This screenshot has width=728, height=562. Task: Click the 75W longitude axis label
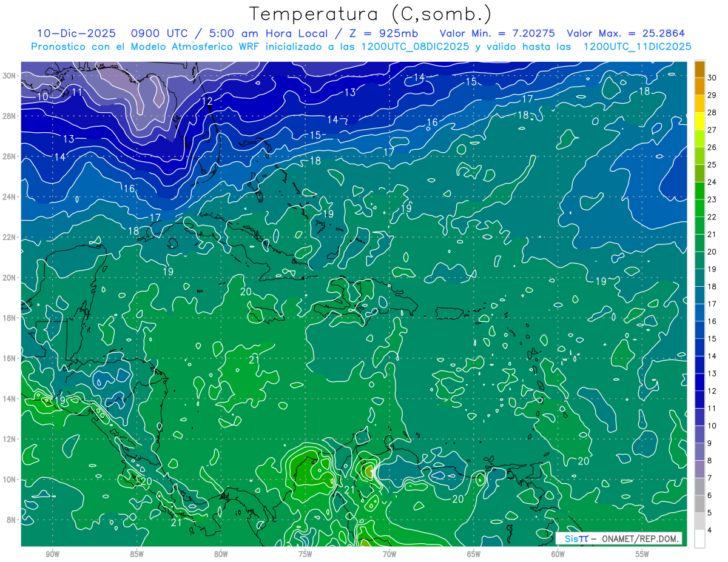click(x=305, y=554)
